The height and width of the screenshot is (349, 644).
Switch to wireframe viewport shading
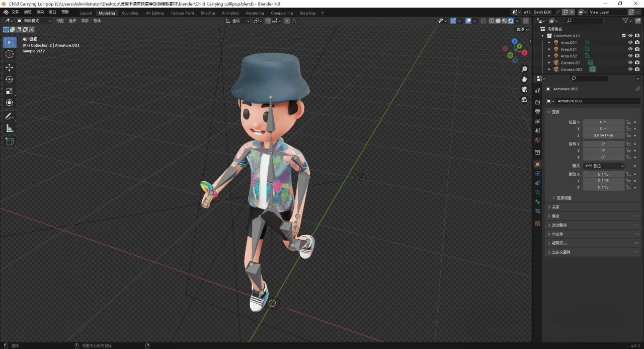pos(492,21)
